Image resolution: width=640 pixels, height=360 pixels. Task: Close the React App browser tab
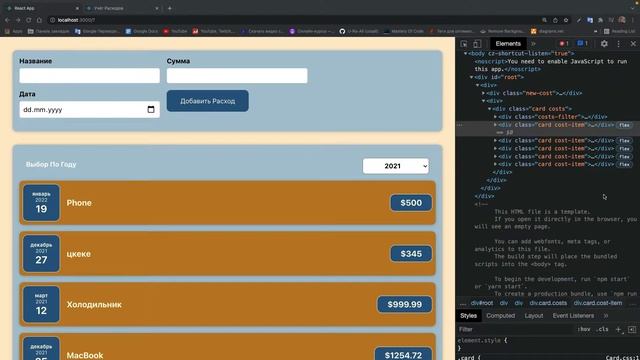tap(77, 8)
